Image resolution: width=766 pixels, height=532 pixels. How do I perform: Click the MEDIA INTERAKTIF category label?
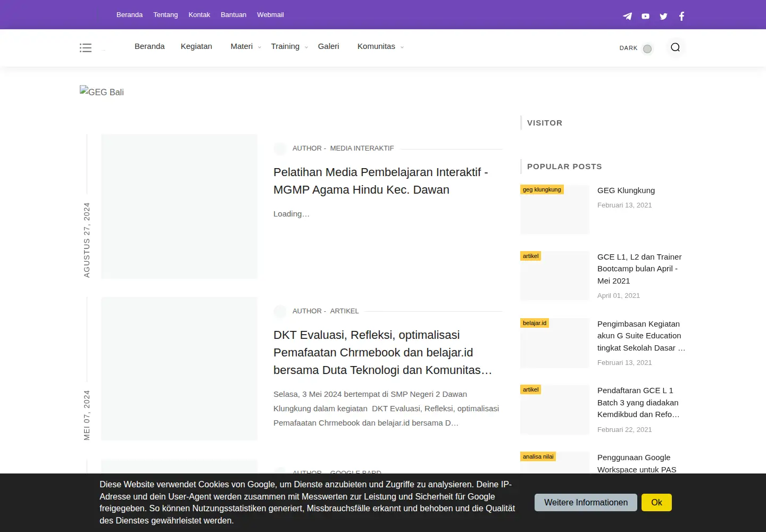pos(362,148)
